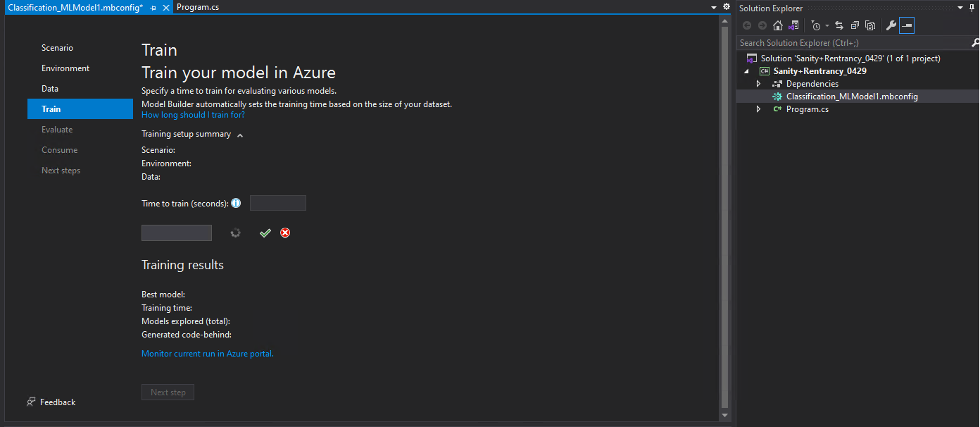Screen dimensions: 980x427
Task: Open Pending Changes Filter dropdown arrow
Action: tap(827, 26)
